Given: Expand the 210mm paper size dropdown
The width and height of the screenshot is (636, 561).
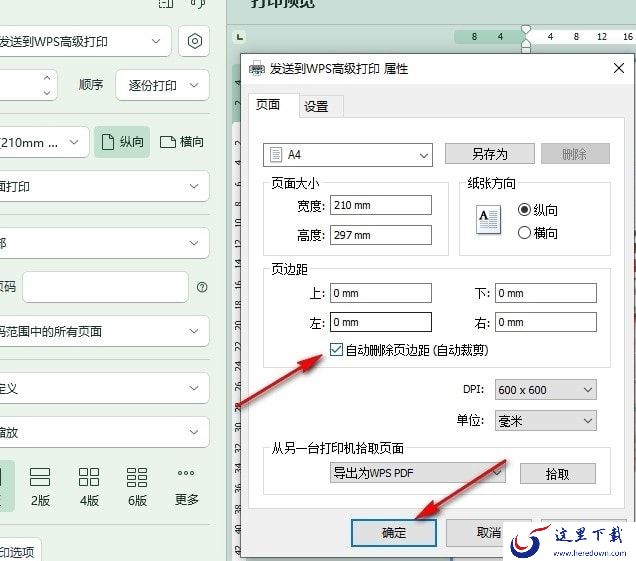Looking at the screenshot, I should [x=43, y=142].
